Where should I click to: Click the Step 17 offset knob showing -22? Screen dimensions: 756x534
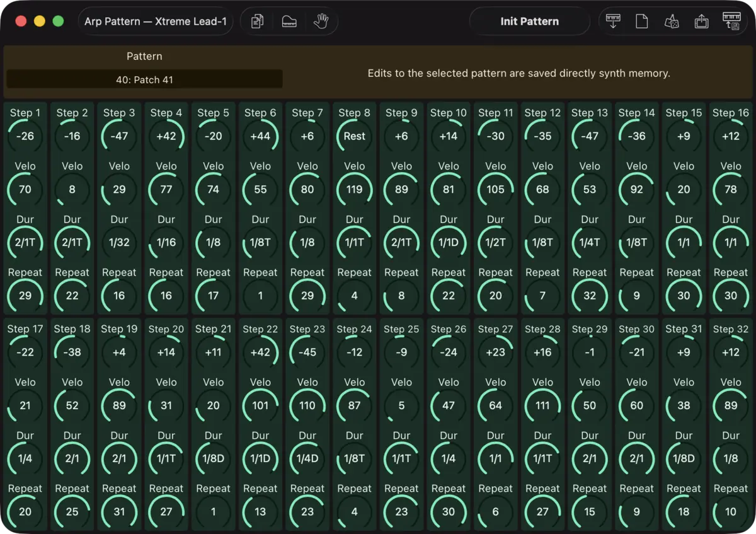click(25, 352)
